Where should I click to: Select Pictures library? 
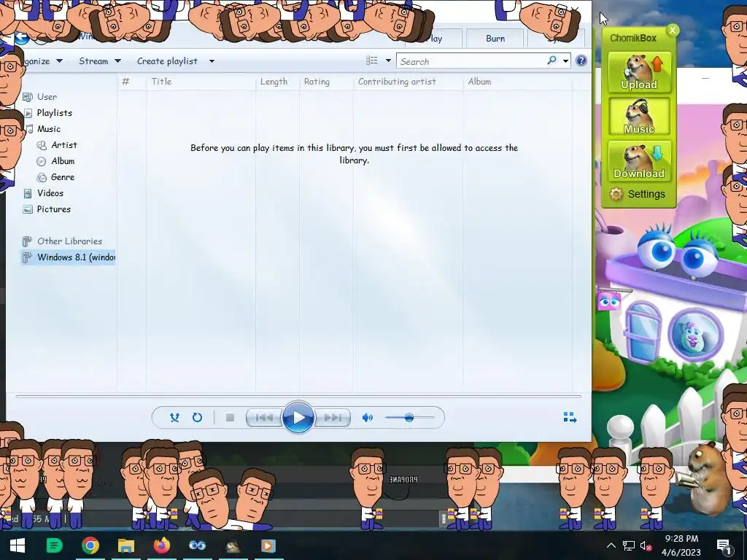(53, 209)
